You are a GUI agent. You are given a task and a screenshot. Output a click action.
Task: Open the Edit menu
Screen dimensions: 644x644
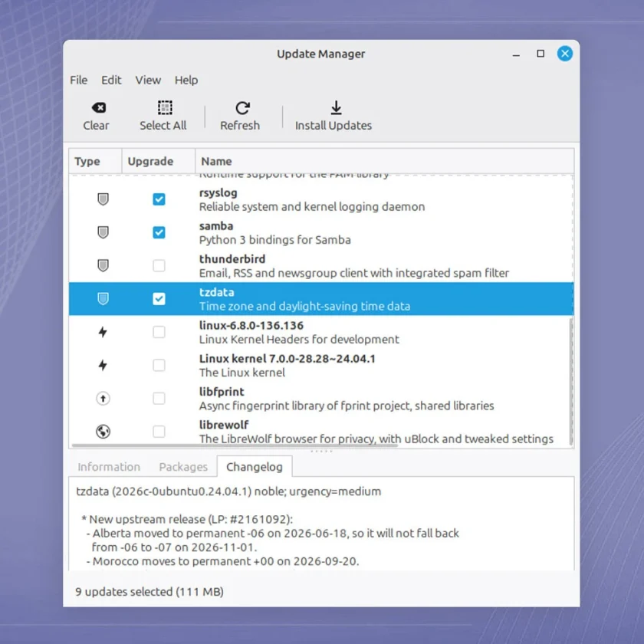[x=111, y=80]
